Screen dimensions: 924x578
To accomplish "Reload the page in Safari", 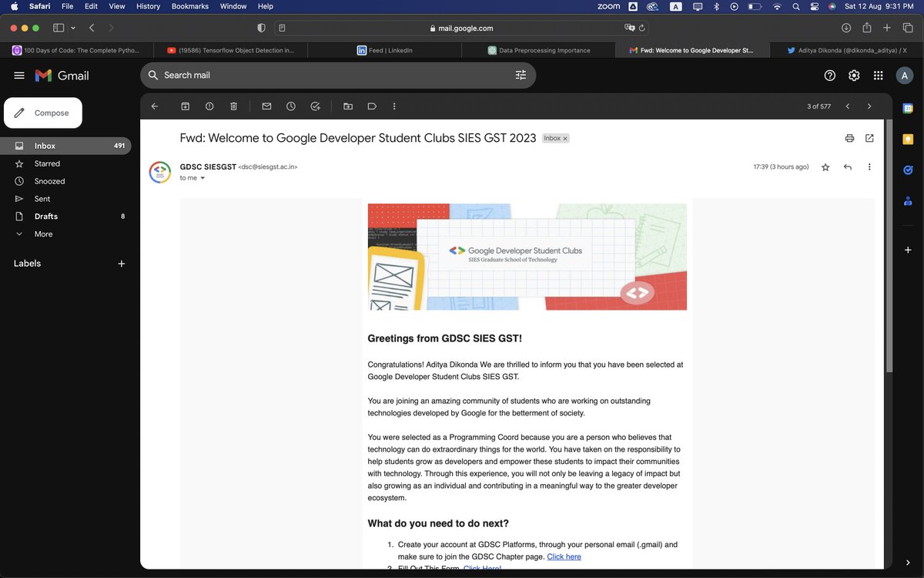I will 641,28.
